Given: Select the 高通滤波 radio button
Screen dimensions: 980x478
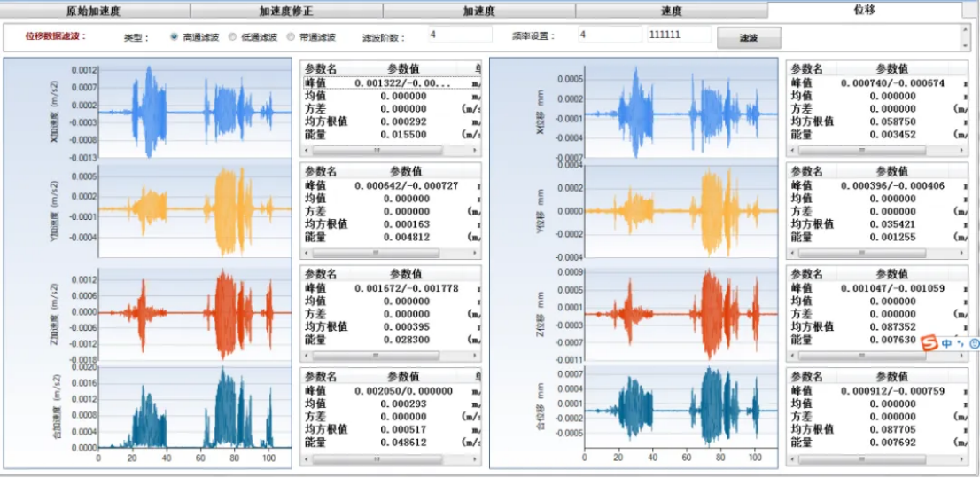Looking at the screenshot, I should coord(175,37).
